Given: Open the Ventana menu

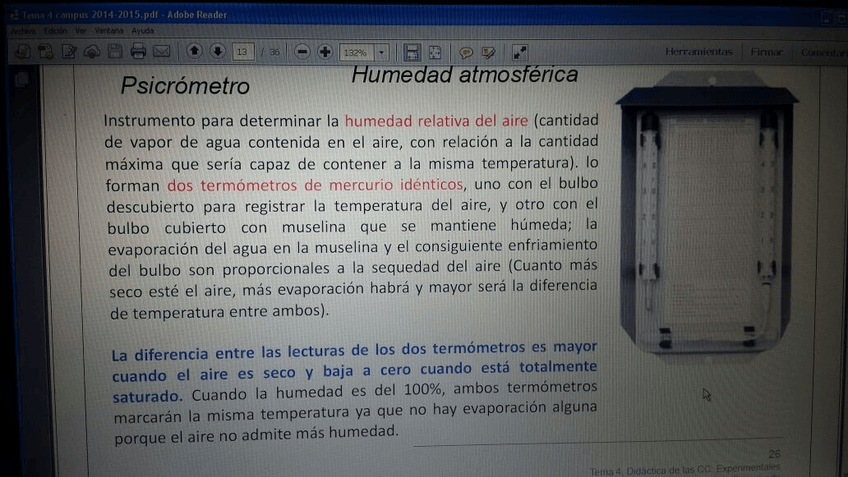Looking at the screenshot, I should click(x=108, y=31).
